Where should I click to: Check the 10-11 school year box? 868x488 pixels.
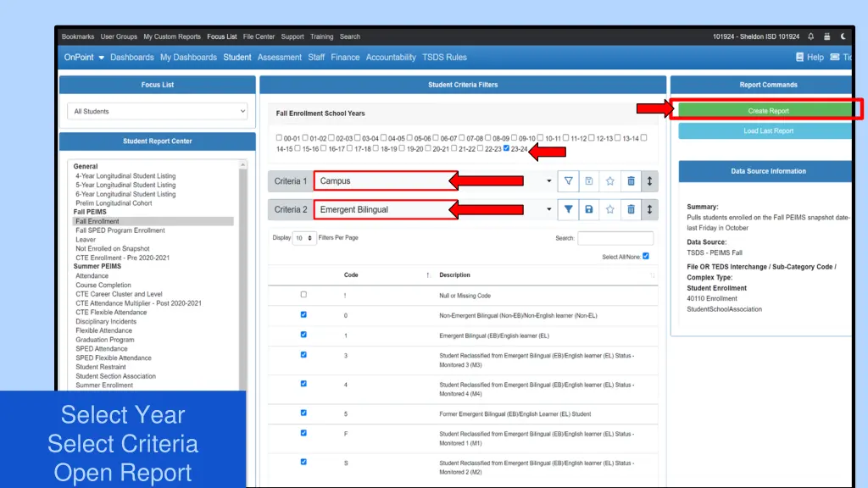point(540,137)
